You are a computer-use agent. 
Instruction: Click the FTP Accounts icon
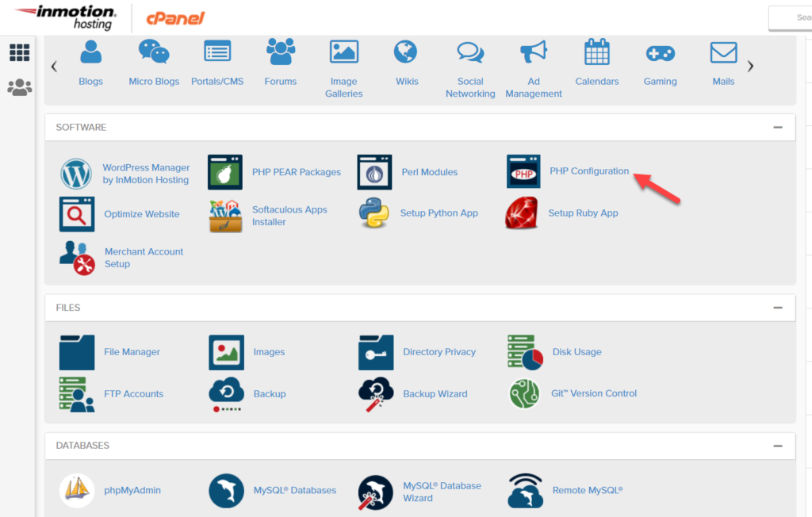(x=77, y=394)
